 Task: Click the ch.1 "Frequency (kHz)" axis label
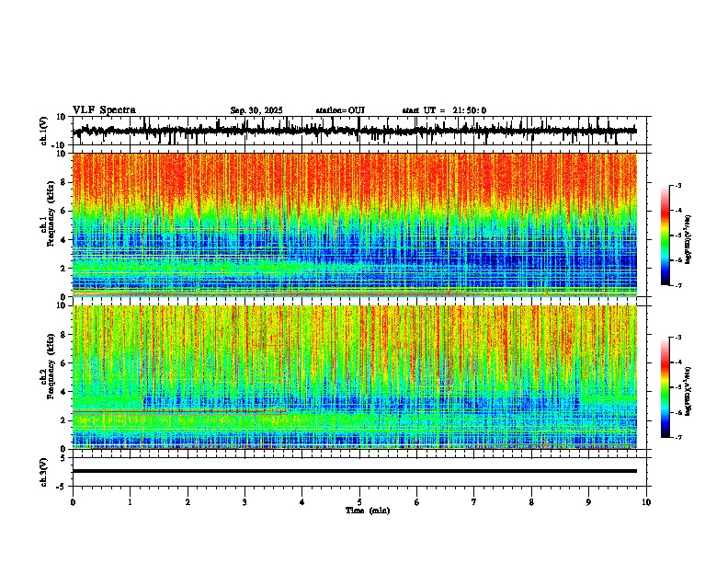pos(51,214)
